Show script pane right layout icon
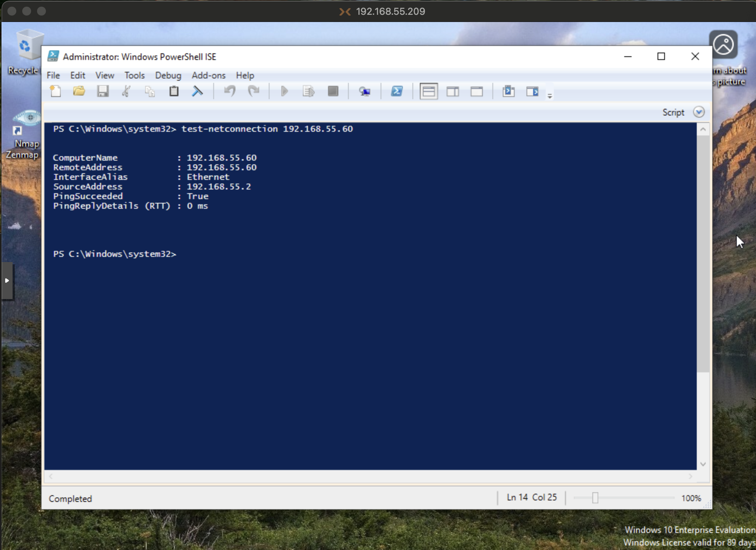The width and height of the screenshot is (756, 550). [453, 91]
